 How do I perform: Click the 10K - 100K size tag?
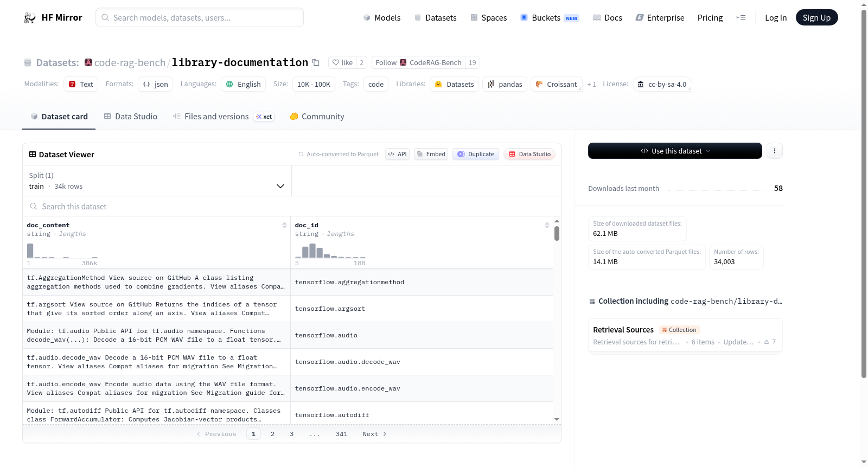(x=314, y=84)
